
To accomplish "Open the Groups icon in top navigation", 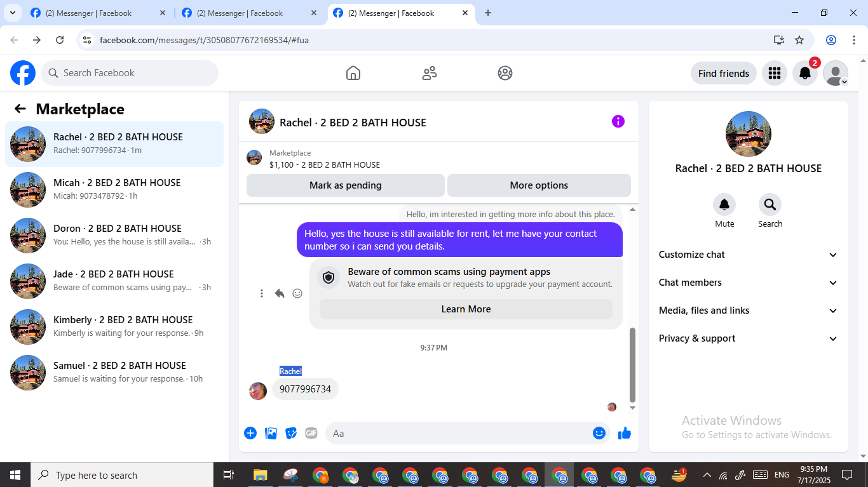I will (x=505, y=73).
